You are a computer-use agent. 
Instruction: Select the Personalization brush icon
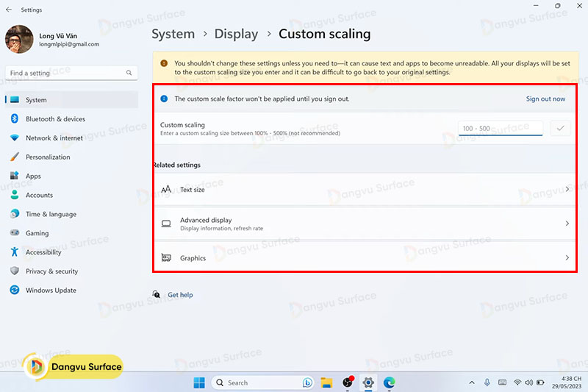(x=14, y=157)
